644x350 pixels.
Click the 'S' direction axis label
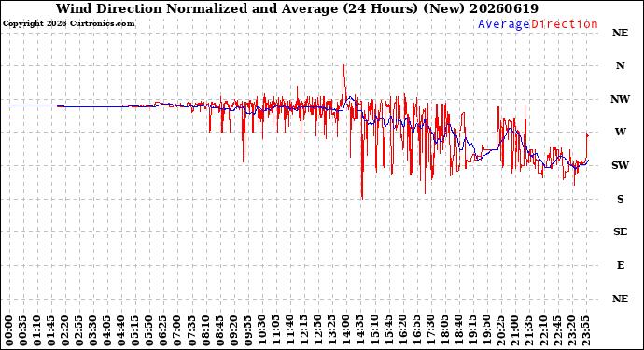click(x=620, y=199)
